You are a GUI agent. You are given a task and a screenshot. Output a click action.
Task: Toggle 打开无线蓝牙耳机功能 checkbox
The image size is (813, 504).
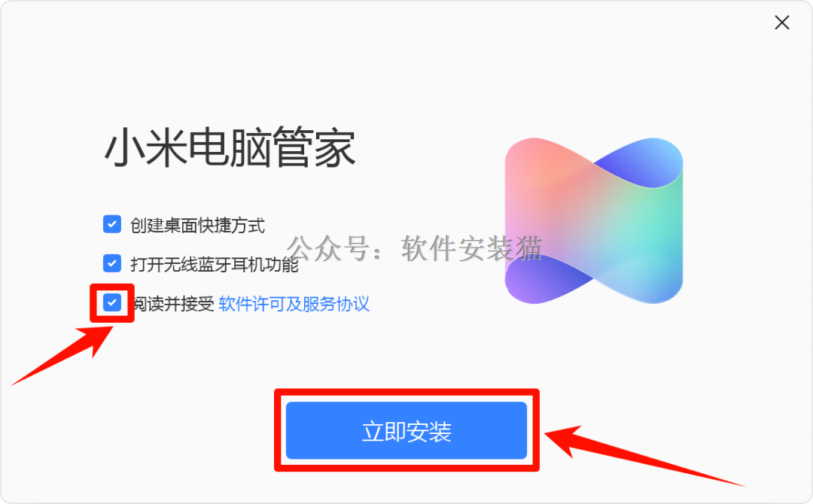click(x=112, y=263)
